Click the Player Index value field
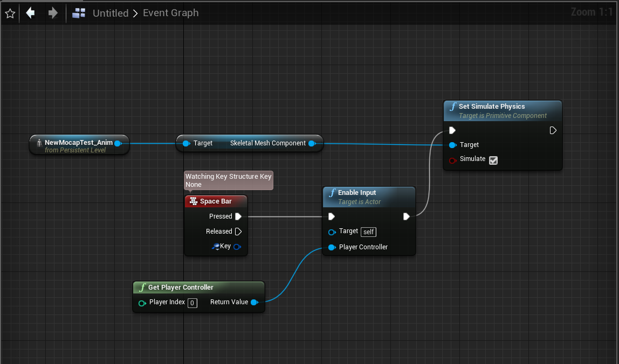Image resolution: width=619 pixels, height=364 pixels. pyautogui.click(x=192, y=303)
